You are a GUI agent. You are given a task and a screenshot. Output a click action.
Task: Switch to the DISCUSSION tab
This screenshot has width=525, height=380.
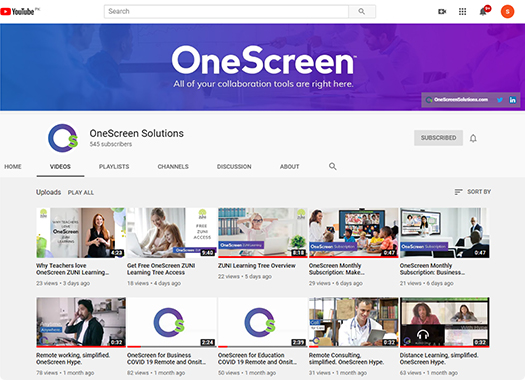234,167
